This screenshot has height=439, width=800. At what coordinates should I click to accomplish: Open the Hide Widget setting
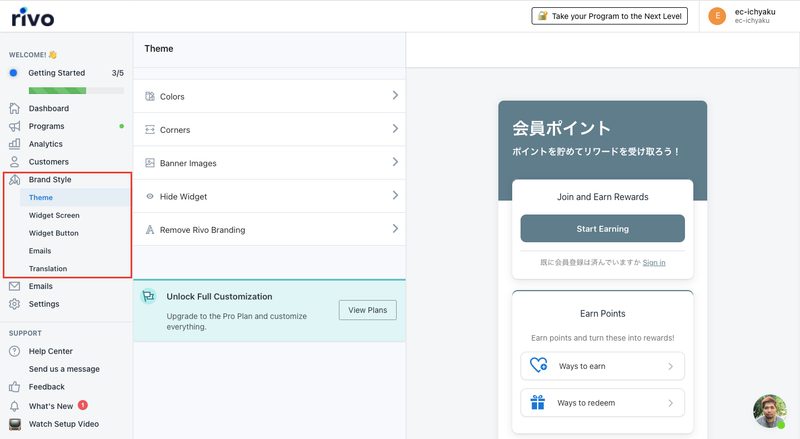click(x=269, y=196)
